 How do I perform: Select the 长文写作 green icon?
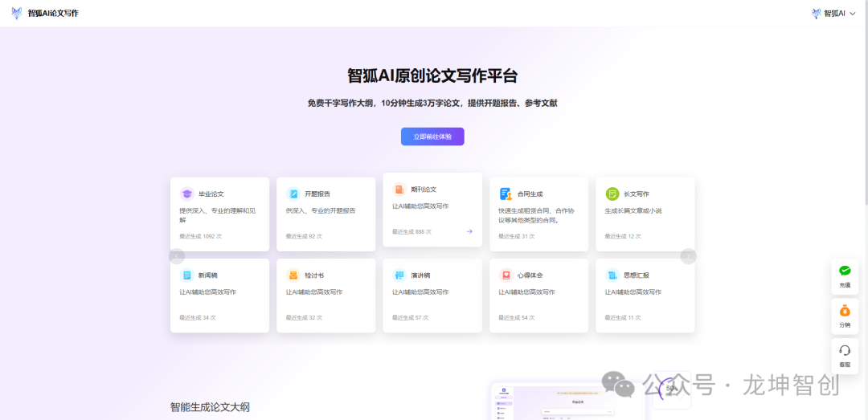612,194
